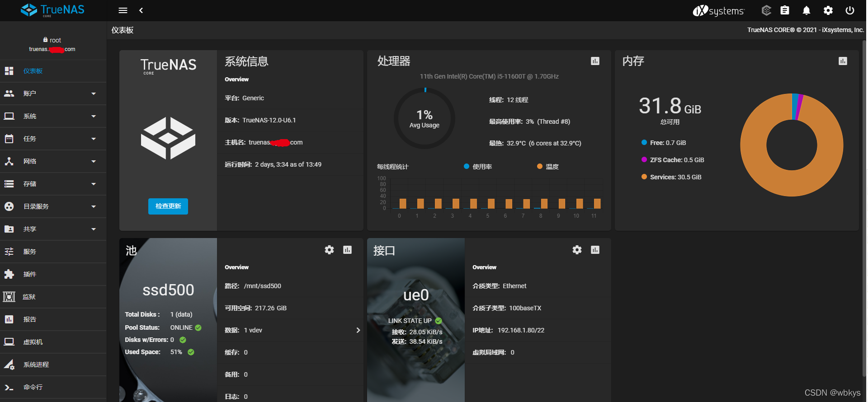Open 插件 menu item
This screenshot has width=868, height=402.
pos(53,274)
